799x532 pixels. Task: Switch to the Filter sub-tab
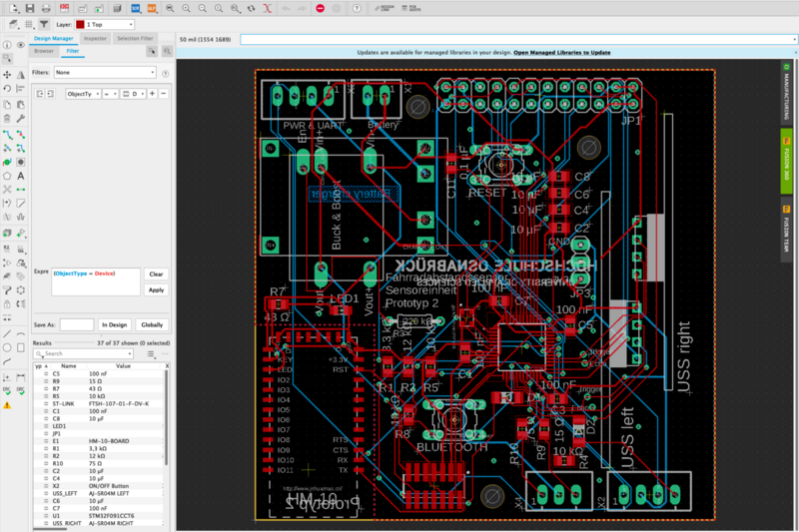(72, 51)
